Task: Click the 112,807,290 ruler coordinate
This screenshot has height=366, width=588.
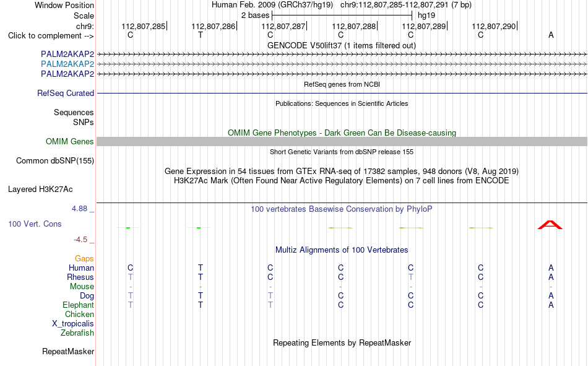Action: [x=493, y=26]
